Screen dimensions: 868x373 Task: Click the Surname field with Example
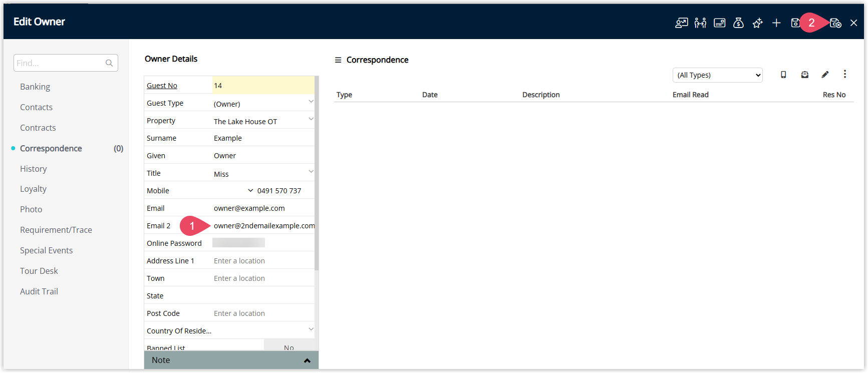(263, 138)
